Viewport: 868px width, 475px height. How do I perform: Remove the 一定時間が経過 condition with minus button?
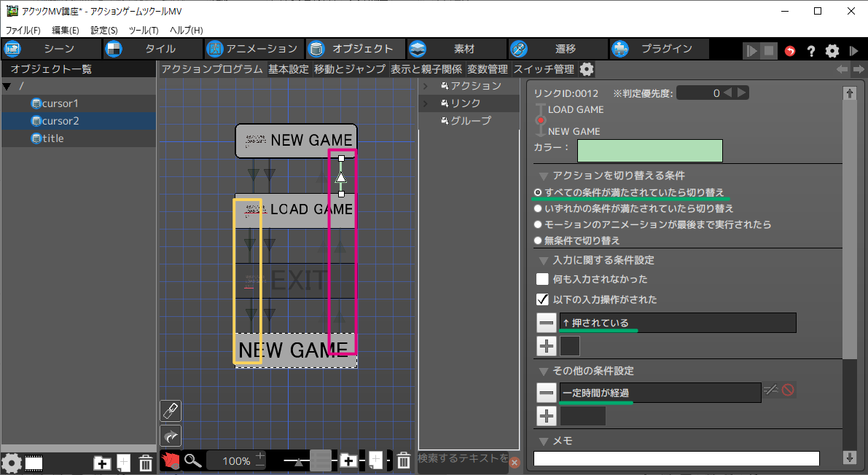click(546, 393)
